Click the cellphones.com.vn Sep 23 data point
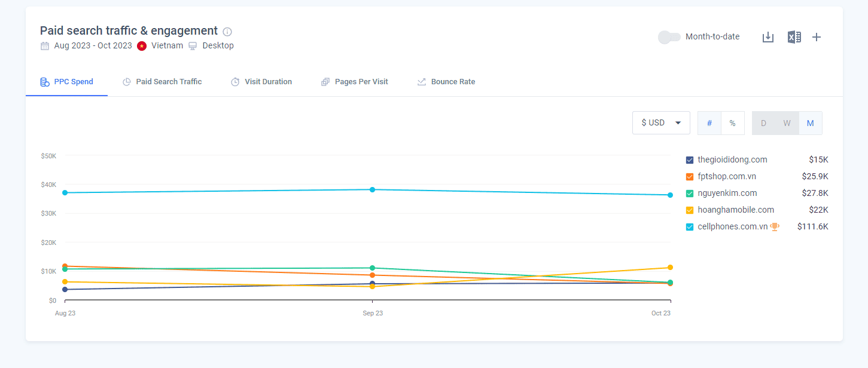The height and width of the screenshot is (368, 868). point(372,189)
